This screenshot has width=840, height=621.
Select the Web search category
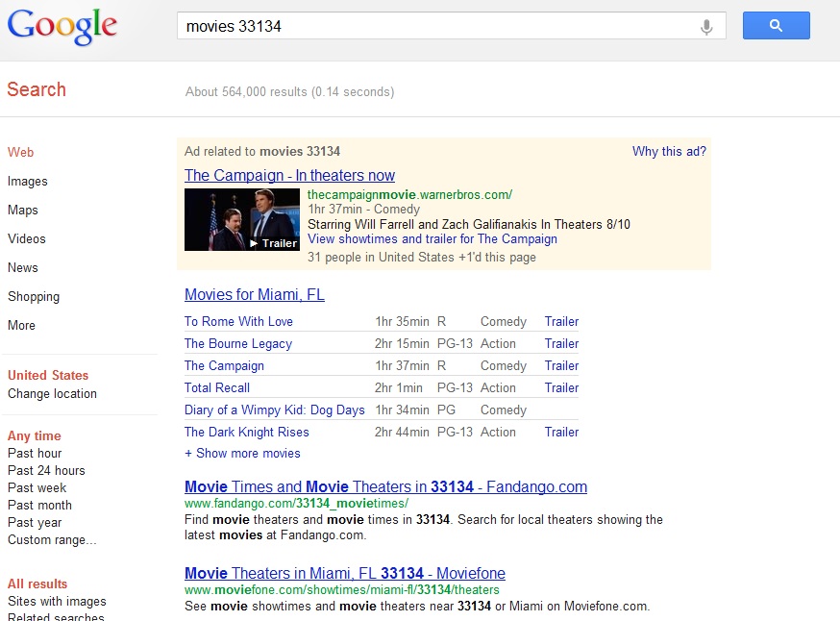click(x=20, y=152)
